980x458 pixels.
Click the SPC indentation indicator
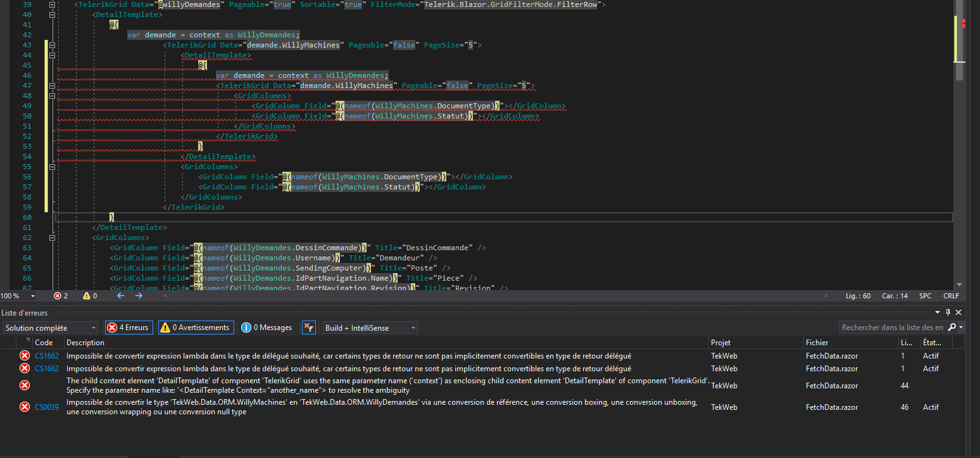tap(925, 296)
